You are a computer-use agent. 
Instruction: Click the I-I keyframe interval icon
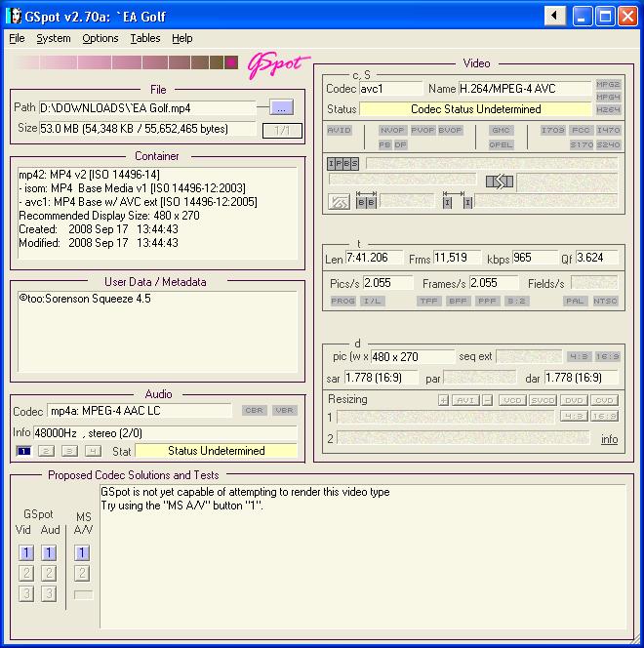pyautogui.click(x=458, y=200)
